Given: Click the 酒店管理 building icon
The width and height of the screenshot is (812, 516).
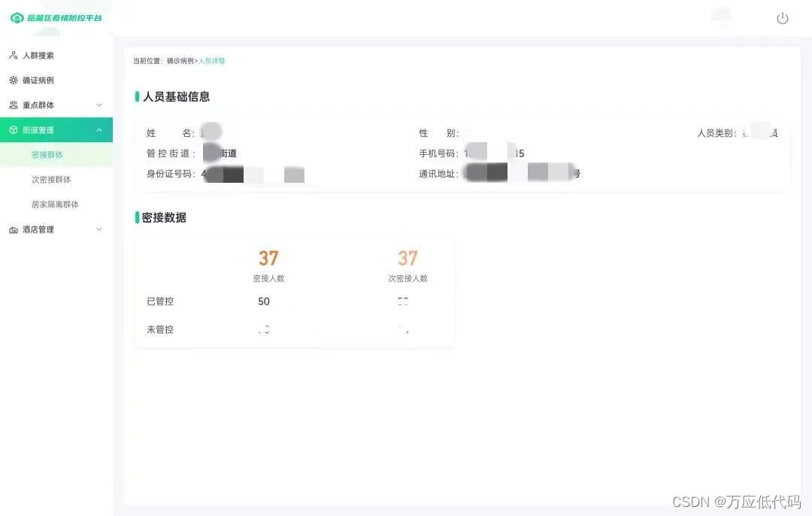Looking at the screenshot, I should pos(14,229).
